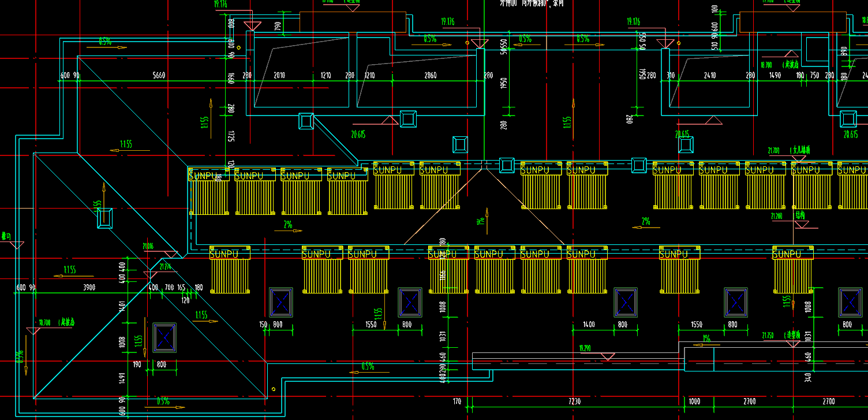Click the 21.350 elevation text
The image size is (868, 420).
click(x=768, y=334)
